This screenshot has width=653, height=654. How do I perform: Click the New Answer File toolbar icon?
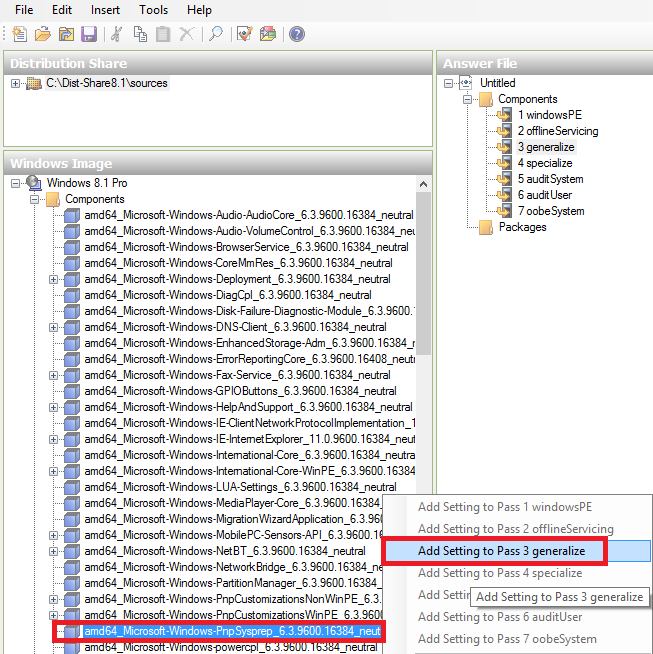click(x=20, y=34)
